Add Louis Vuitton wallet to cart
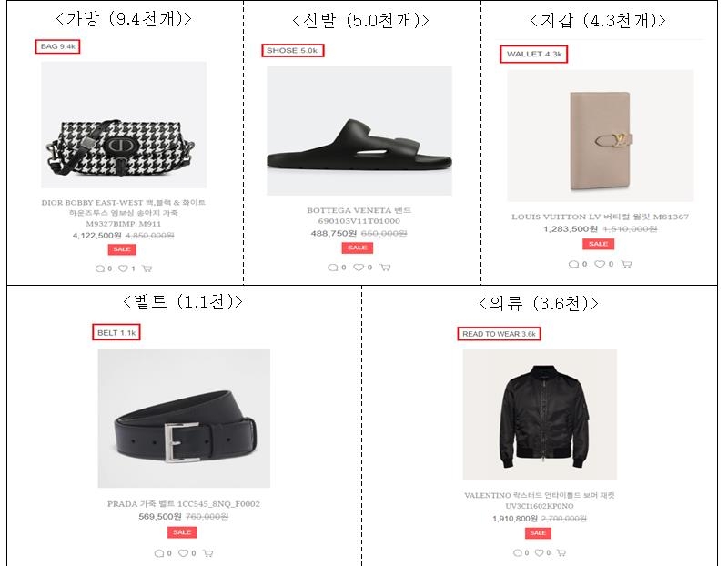The height and width of the screenshot is (566, 728). coord(626,264)
